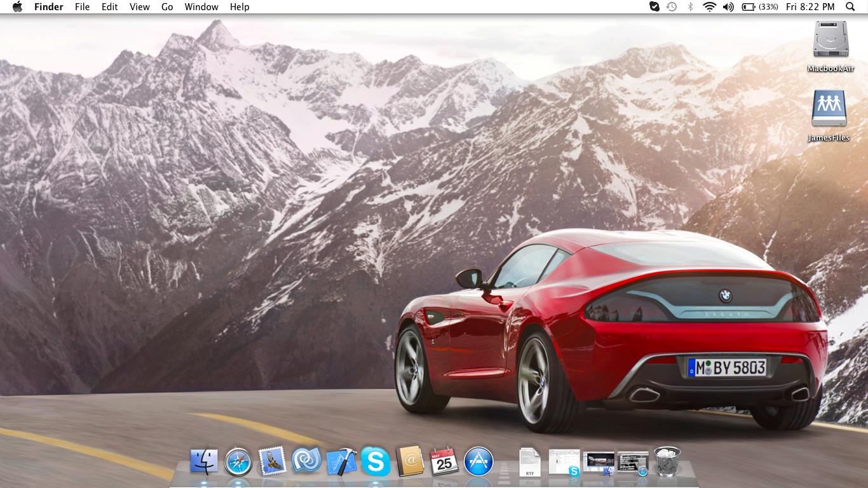Screen dimensions: 868x488
Task: Open Spotlight search magnifier
Action: [x=850, y=6]
